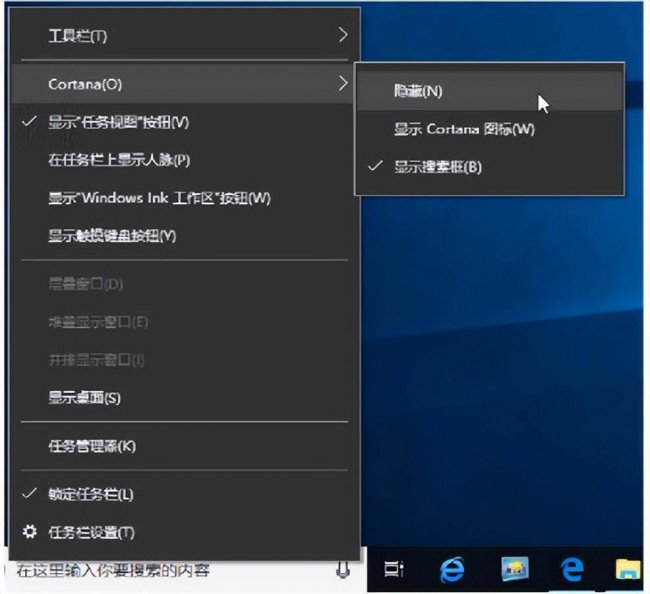This screenshot has height=594, width=650.
Task: Open the Task View taskbar icon
Action: point(393,569)
